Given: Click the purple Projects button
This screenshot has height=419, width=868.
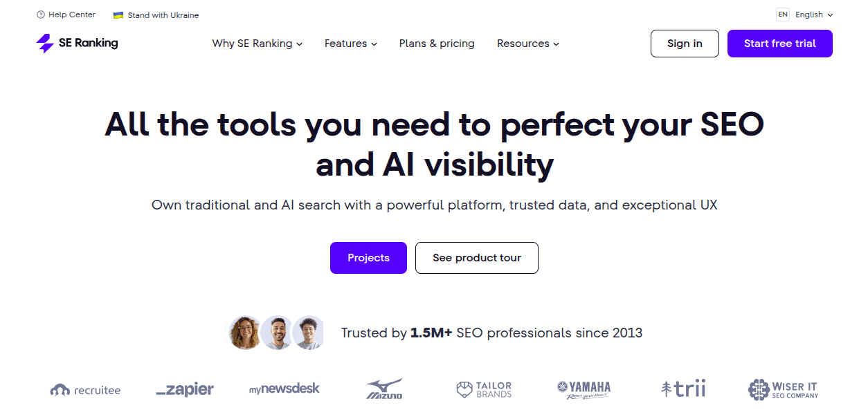Looking at the screenshot, I should 368,258.
